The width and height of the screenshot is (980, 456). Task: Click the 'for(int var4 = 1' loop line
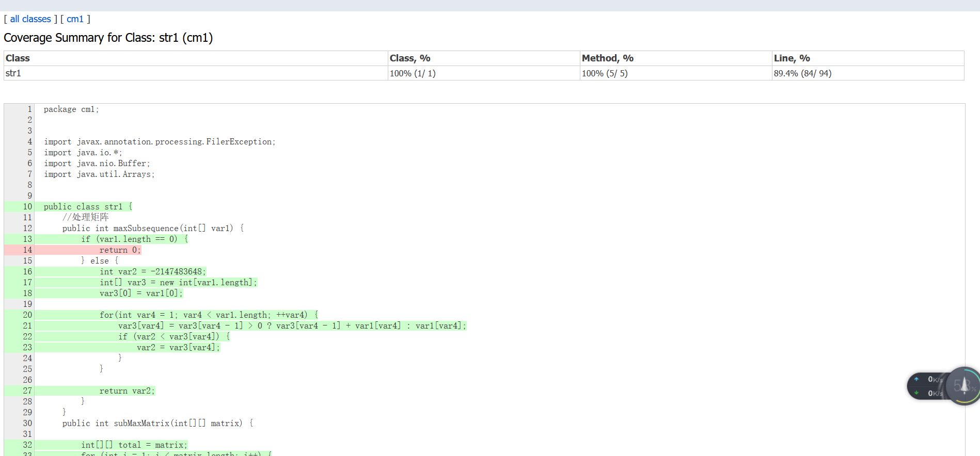[x=209, y=315]
